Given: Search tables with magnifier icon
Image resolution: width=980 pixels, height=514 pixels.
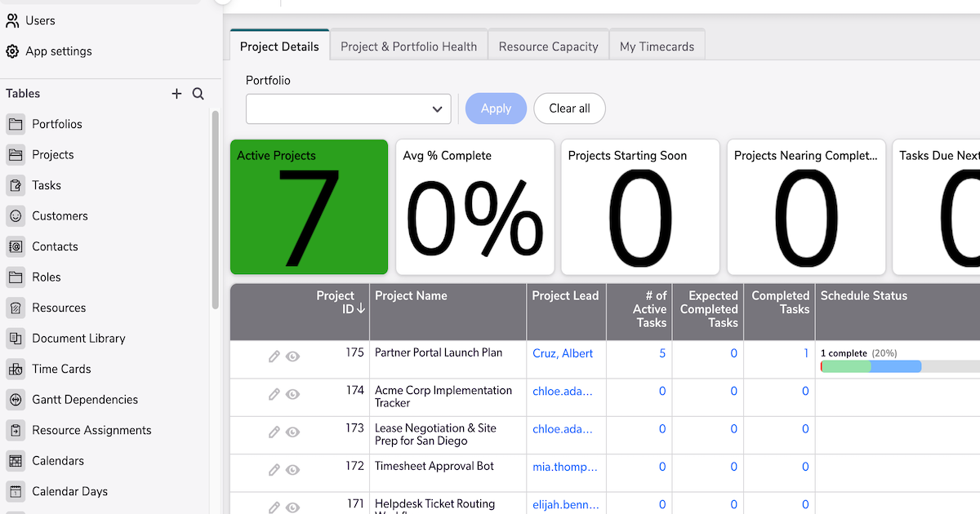Looking at the screenshot, I should point(198,94).
